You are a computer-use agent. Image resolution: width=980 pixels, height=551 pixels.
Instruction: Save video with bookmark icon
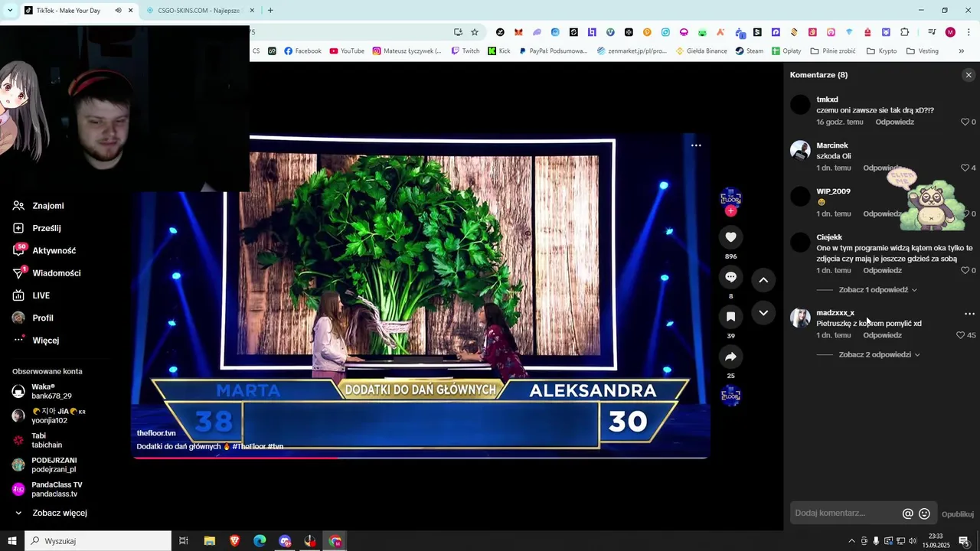click(730, 316)
